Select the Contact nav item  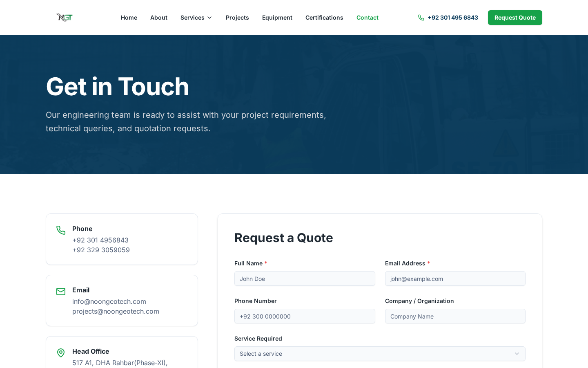click(x=367, y=18)
